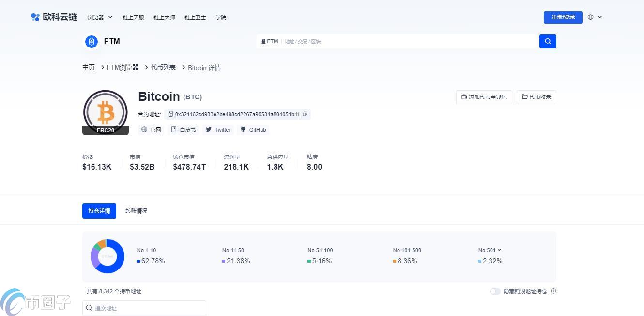Click circulating supply value 218.1K
This screenshot has width=644, height=316.
pyautogui.click(x=236, y=167)
